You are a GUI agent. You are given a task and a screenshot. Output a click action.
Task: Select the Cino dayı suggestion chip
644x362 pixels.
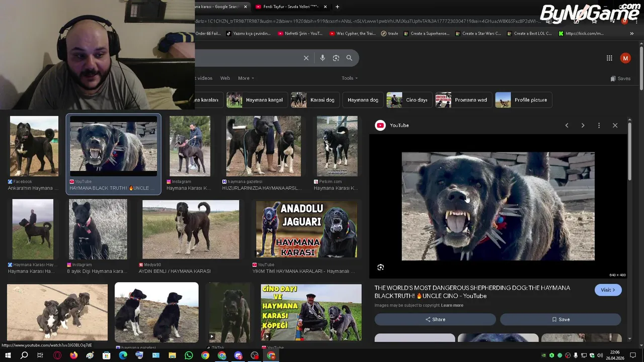tap(409, 100)
